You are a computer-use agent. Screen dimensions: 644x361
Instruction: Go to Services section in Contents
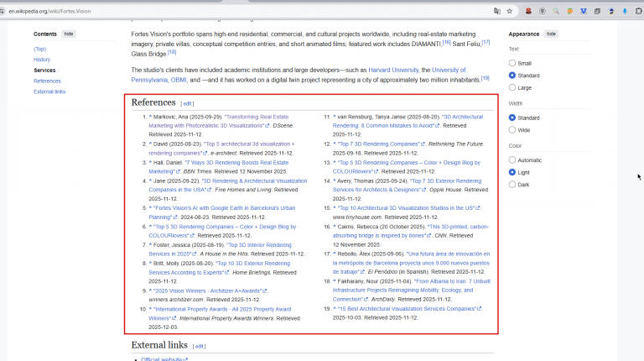coord(44,71)
